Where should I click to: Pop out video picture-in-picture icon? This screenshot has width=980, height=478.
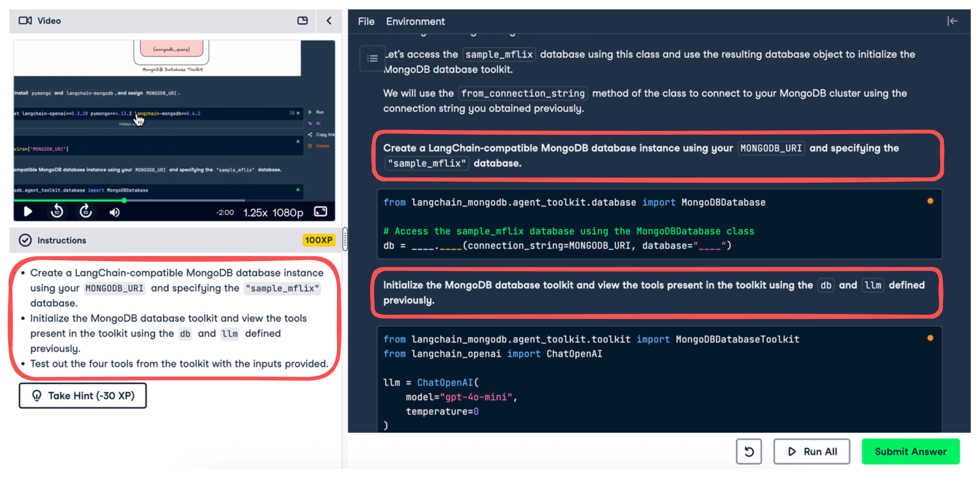303,21
